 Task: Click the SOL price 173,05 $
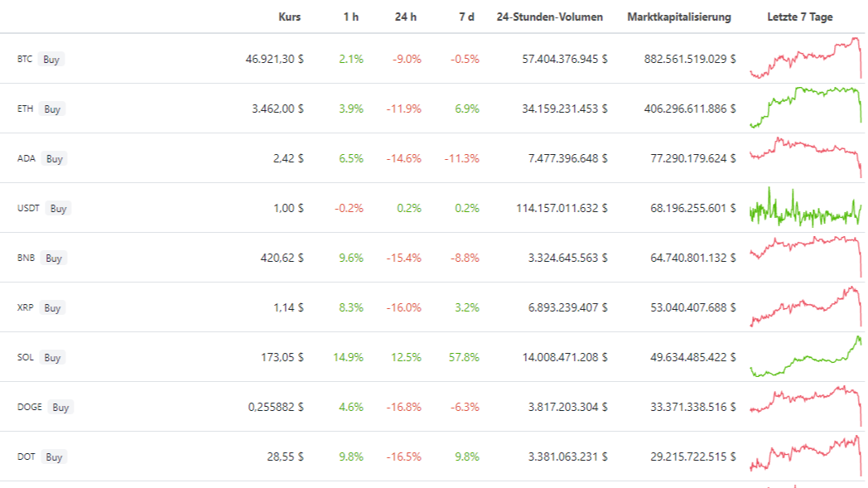pyautogui.click(x=282, y=357)
